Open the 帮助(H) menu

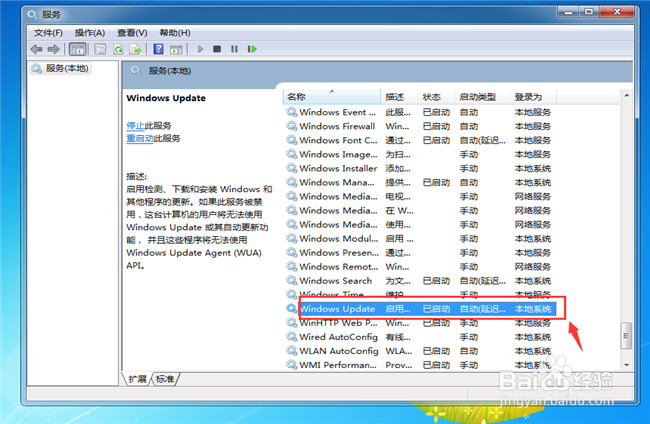(x=175, y=33)
